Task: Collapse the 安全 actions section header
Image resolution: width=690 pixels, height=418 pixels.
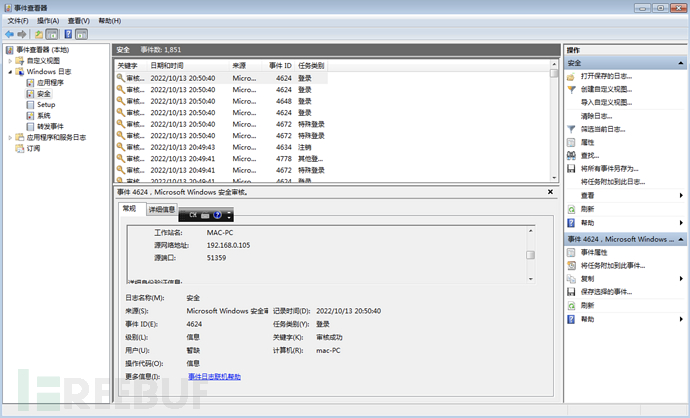Action: click(680, 63)
